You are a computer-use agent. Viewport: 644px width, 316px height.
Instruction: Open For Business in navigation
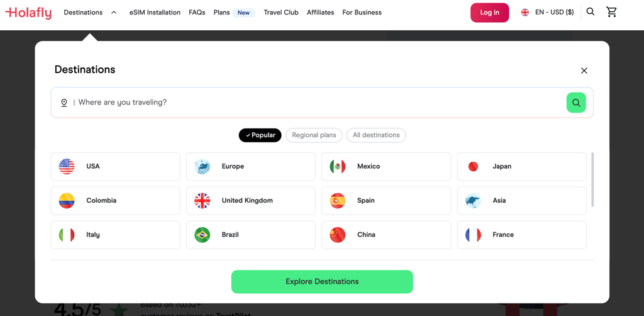point(362,13)
